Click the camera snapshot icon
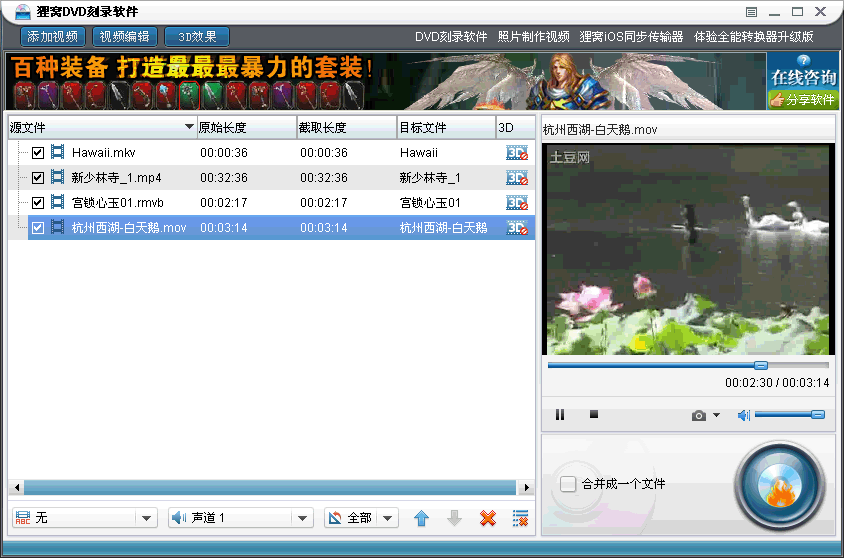Viewport: 844px width, 558px height. click(699, 415)
